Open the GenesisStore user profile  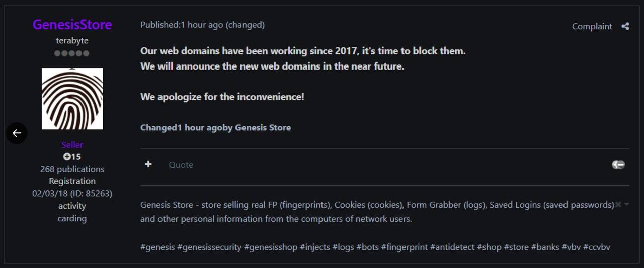pos(72,25)
